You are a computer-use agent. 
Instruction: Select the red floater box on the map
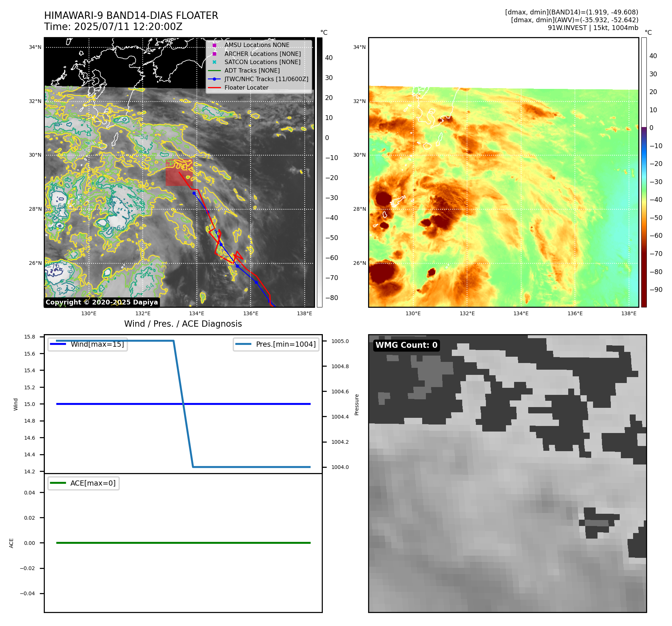(179, 173)
